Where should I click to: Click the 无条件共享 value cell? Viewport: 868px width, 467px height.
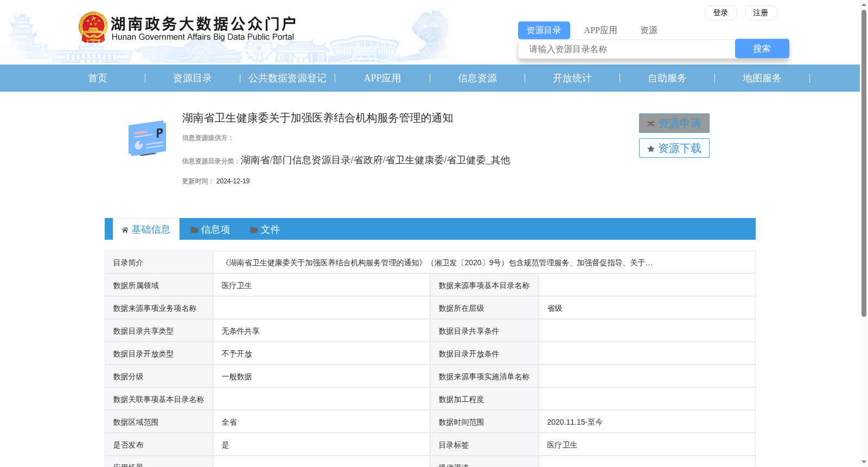pyautogui.click(x=322, y=331)
